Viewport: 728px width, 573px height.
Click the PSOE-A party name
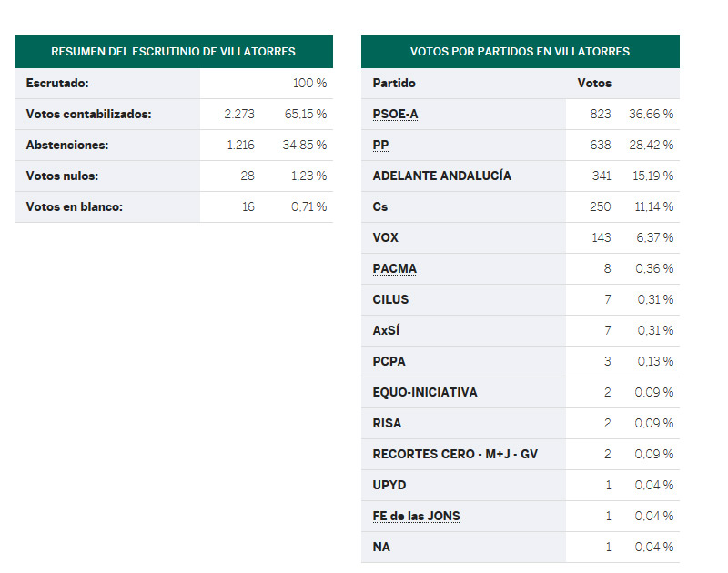pos(395,115)
